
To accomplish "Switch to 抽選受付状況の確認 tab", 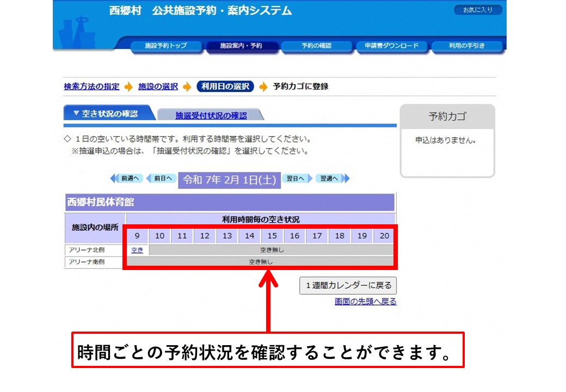I will (x=211, y=115).
